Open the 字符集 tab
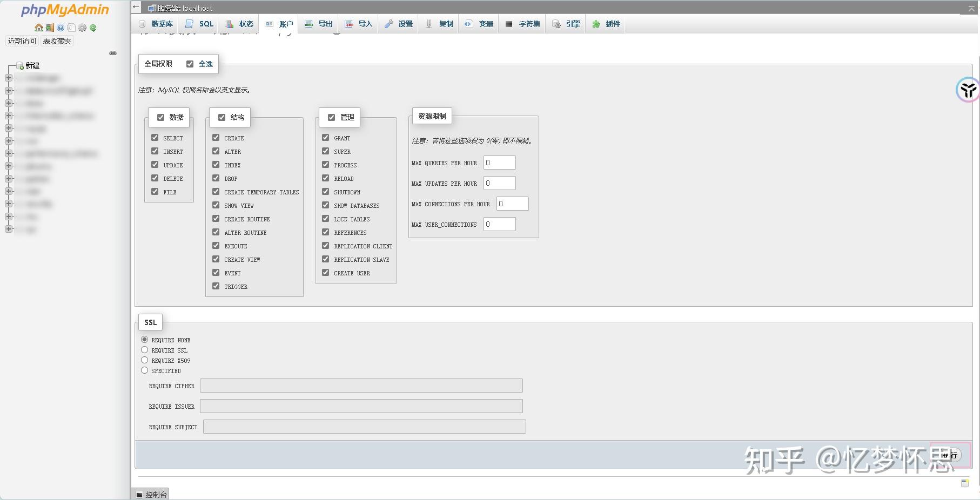The height and width of the screenshot is (500, 980). [523, 24]
